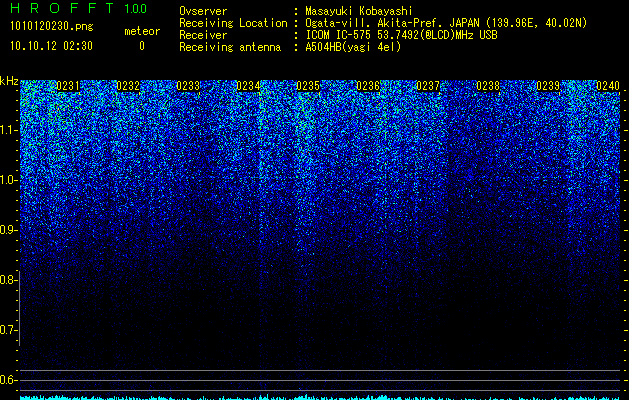Click the 0237 time marker
This screenshot has height=400, width=629.
[x=428, y=86]
